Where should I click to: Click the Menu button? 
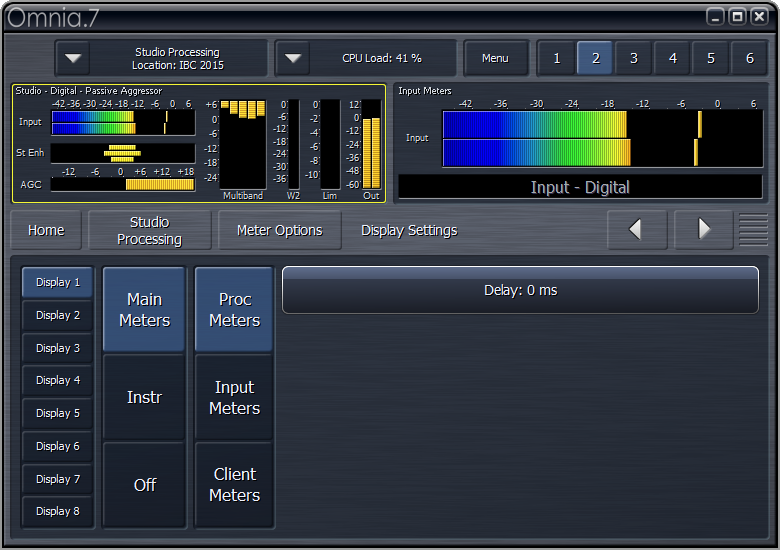[x=495, y=58]
